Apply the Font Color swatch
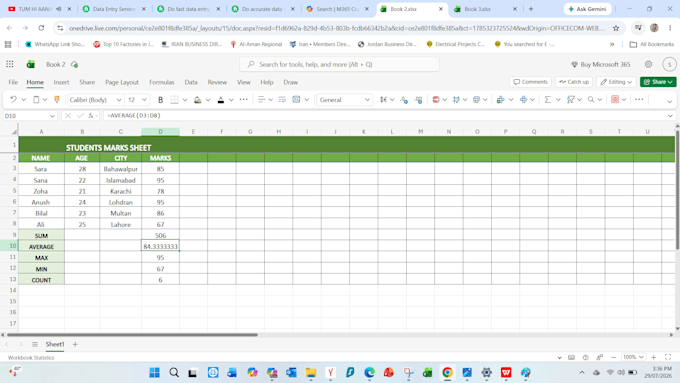The height and width of the screenshot is (383, 680). click(221, 100)
